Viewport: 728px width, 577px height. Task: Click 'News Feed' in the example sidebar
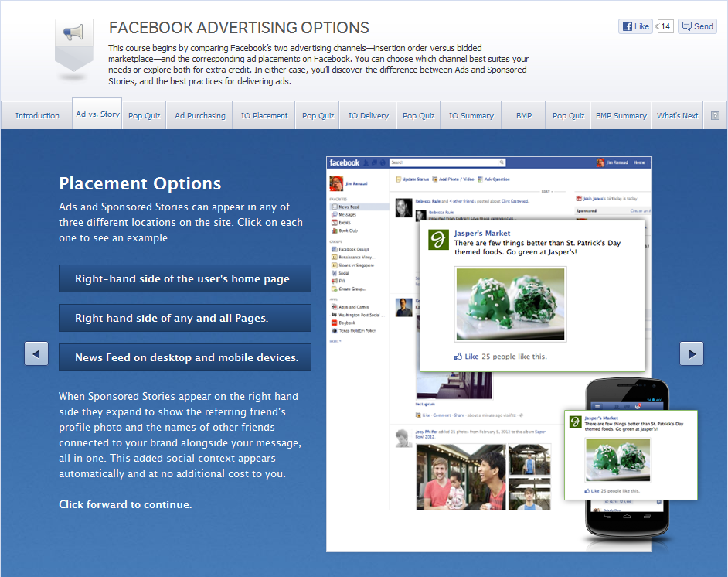click(359, 207)
